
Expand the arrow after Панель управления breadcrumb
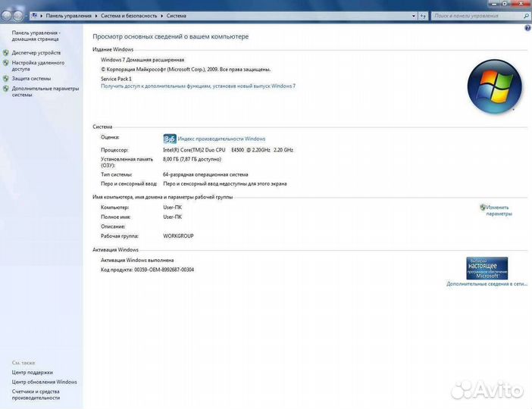pos(96,16)
